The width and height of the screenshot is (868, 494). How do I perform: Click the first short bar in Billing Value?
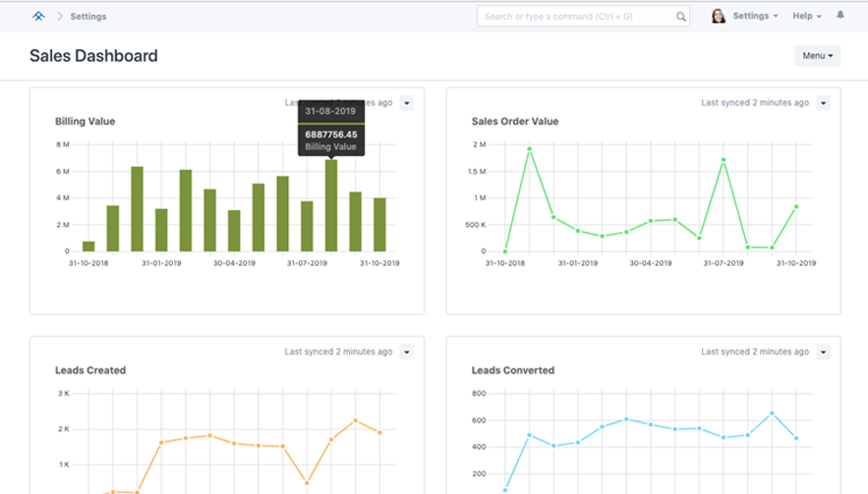[x=88, y=246]
